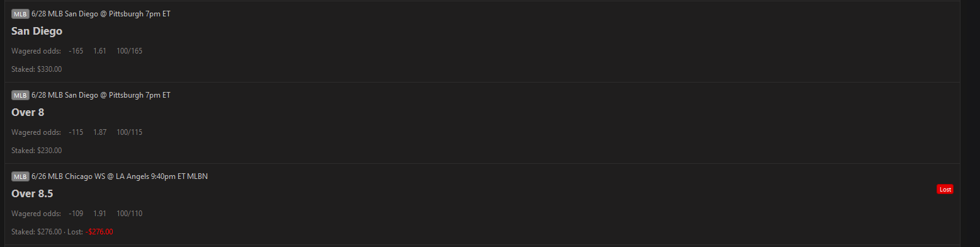The image size is (980, 247).
Task: Click the Staked: $230.00 line
Action: click(x=37, y=151)
